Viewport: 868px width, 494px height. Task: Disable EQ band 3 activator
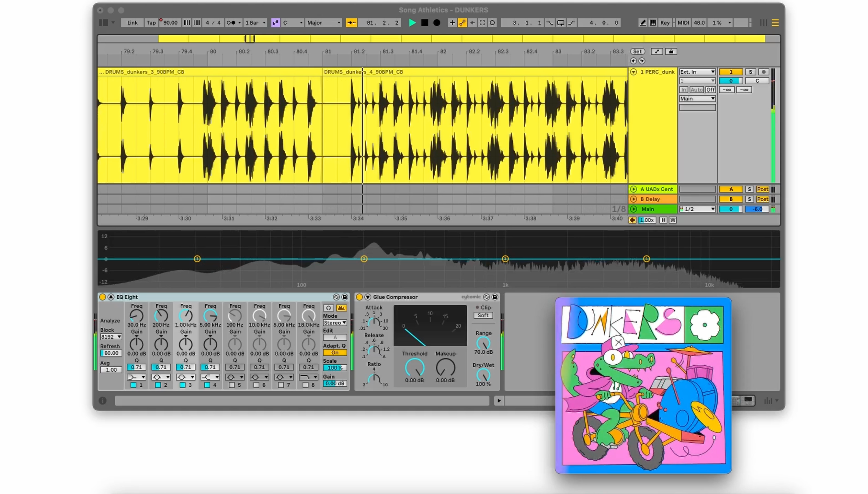[x=183, y=385]
